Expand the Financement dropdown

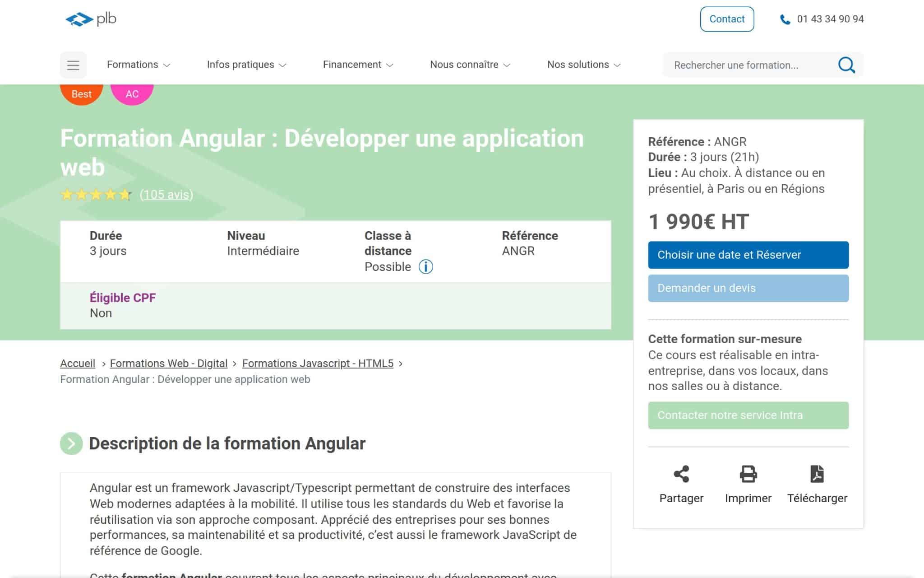pos(358,65)
